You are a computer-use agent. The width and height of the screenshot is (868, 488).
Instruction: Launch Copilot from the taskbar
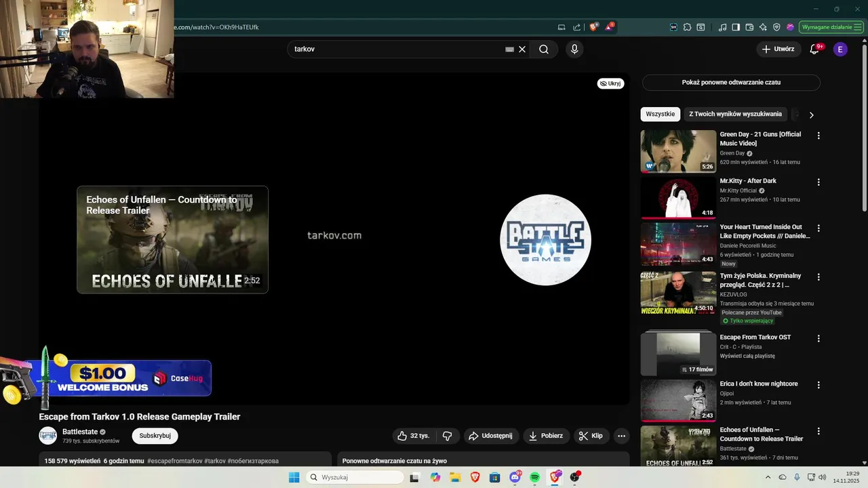tap(435, 477)
